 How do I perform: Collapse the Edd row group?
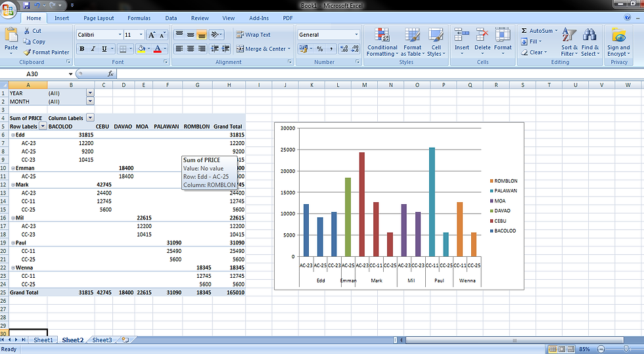point(12,135)
